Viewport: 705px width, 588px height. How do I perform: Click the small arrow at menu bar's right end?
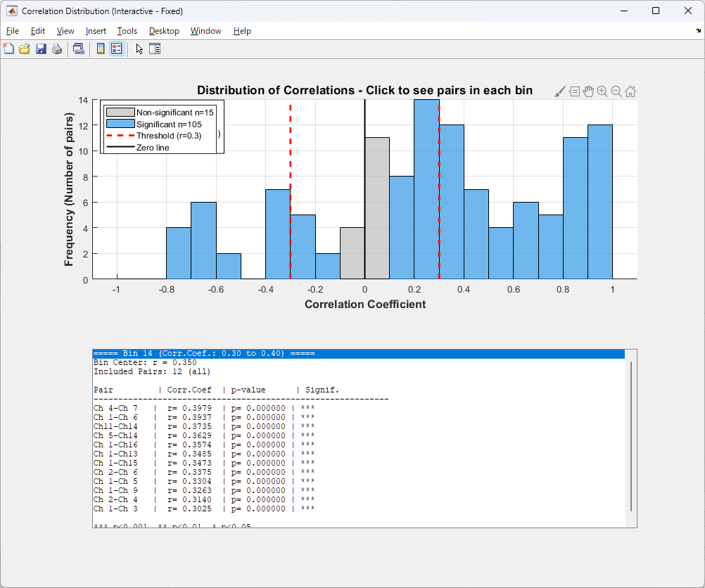(x=697, y=31)
